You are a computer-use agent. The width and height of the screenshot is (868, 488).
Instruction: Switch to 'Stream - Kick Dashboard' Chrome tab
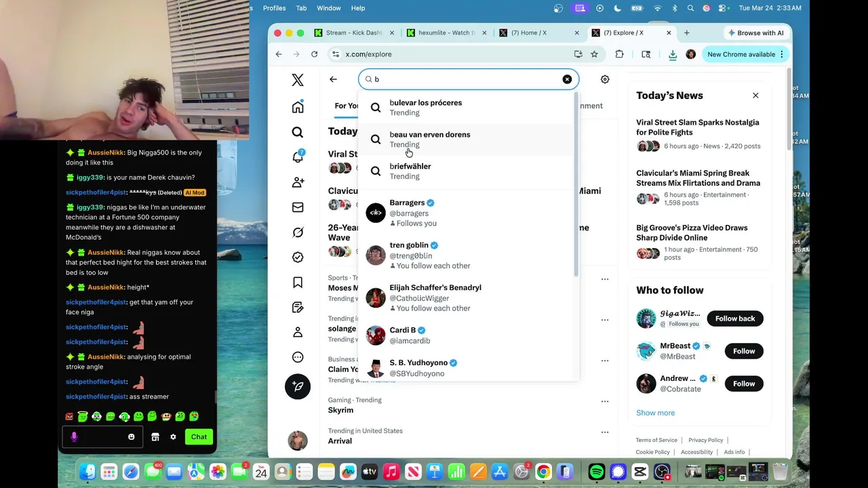click(x=355, y=33)
